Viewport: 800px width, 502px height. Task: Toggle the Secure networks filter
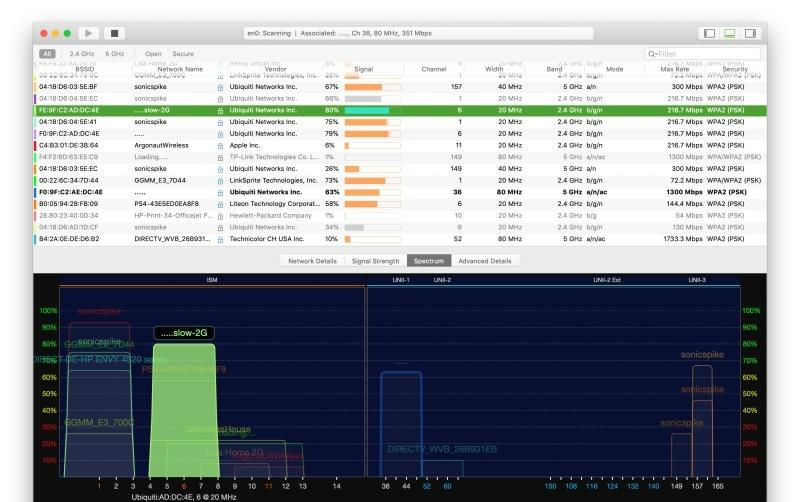[183, 54]
